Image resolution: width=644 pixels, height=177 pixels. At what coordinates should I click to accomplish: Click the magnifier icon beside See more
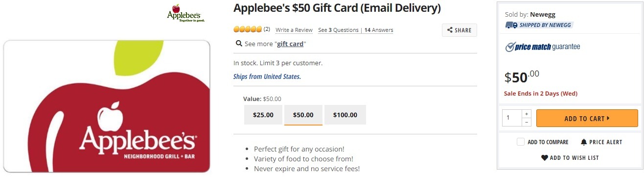click(239, 44)
